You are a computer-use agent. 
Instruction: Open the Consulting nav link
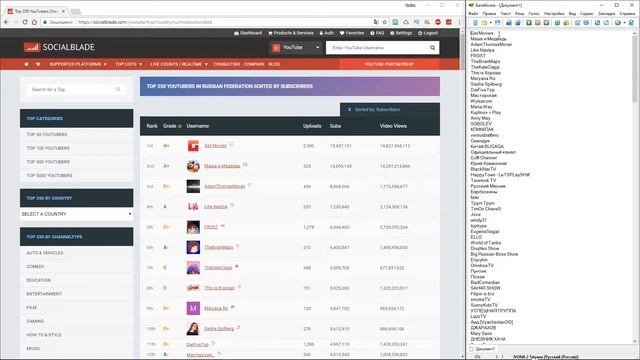227,64
